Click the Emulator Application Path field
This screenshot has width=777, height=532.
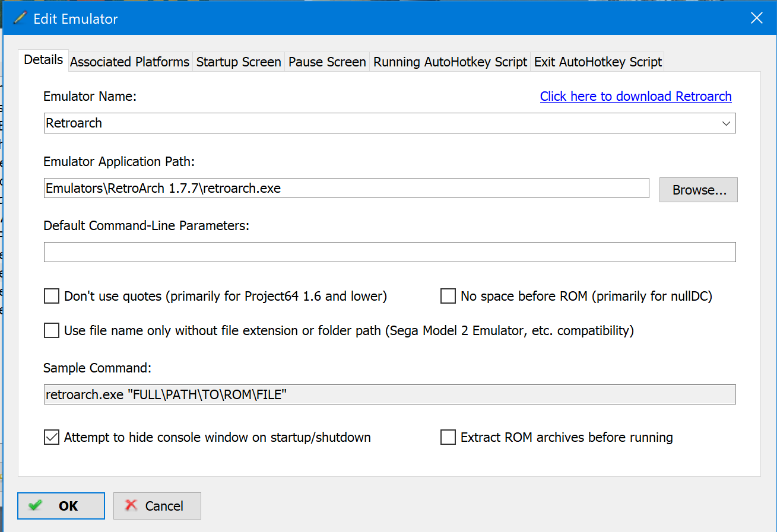[347, 189]
